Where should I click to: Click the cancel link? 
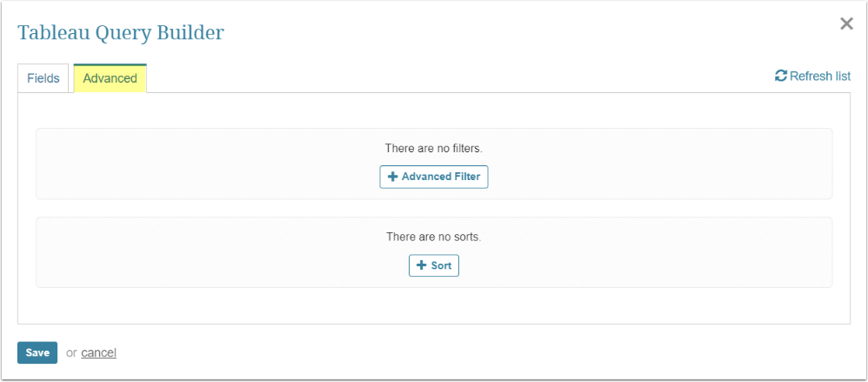(x=99, y=352)
